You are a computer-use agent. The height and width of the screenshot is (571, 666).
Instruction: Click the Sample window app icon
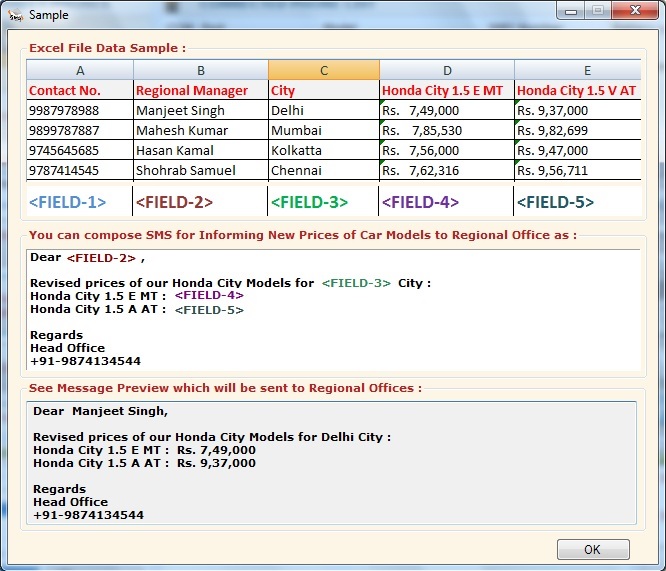[15, 15]
